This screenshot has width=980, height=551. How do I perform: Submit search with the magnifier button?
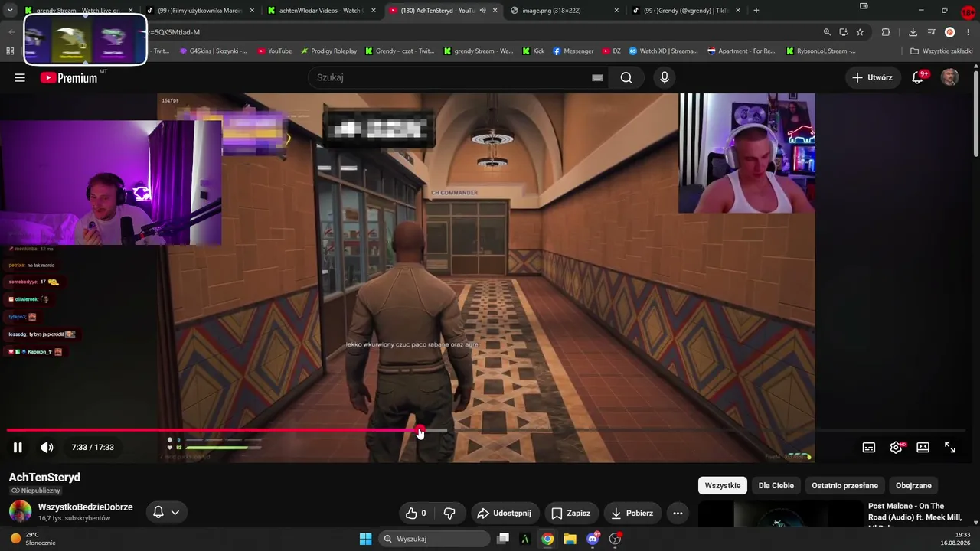626,77
